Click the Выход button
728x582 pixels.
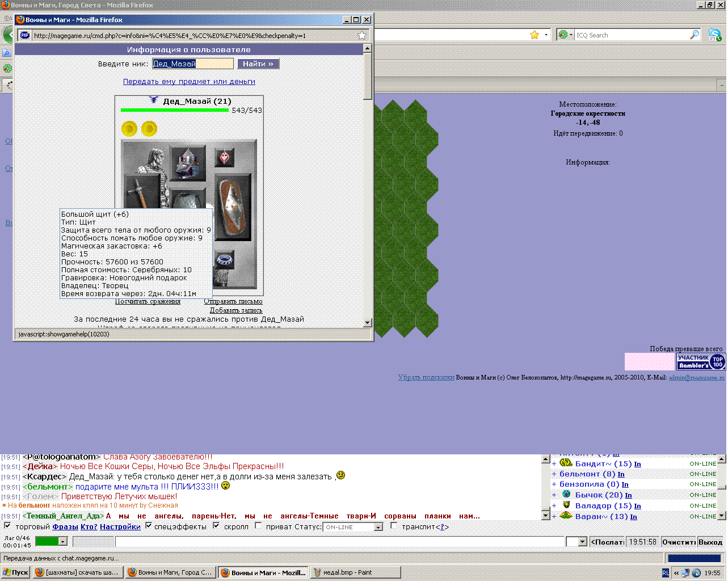(x=710, y=542)
